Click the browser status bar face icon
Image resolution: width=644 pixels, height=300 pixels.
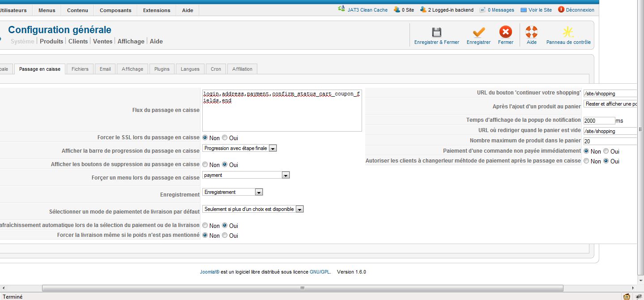(x=627, y=296)
